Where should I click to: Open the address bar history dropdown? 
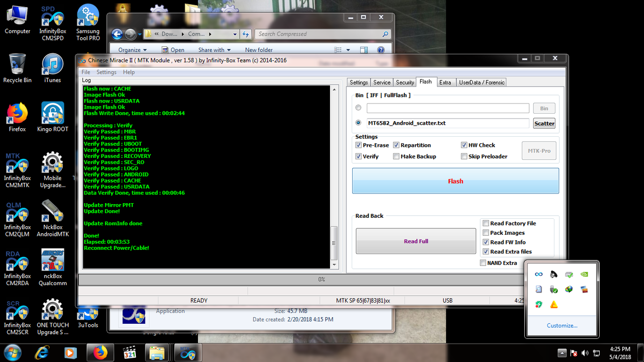coord(234,34)
